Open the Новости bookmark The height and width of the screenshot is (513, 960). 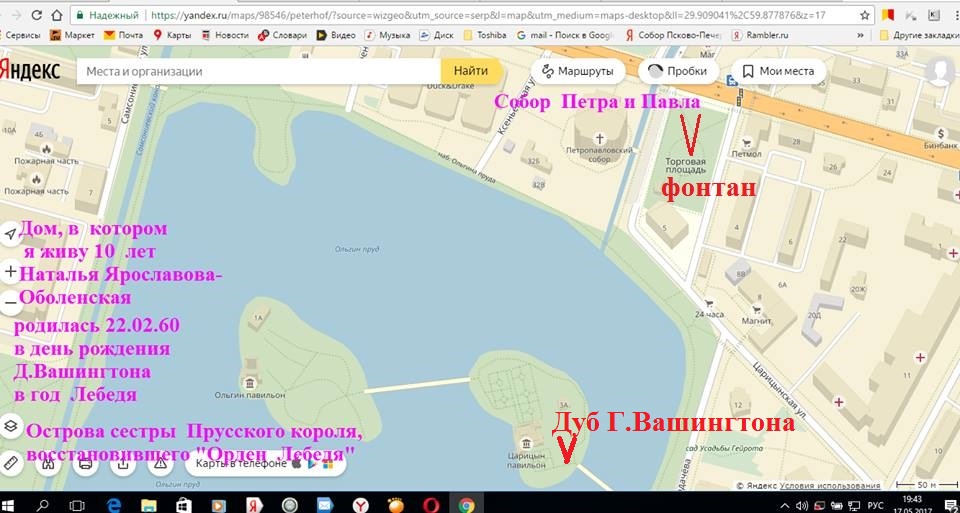point(225,36)
